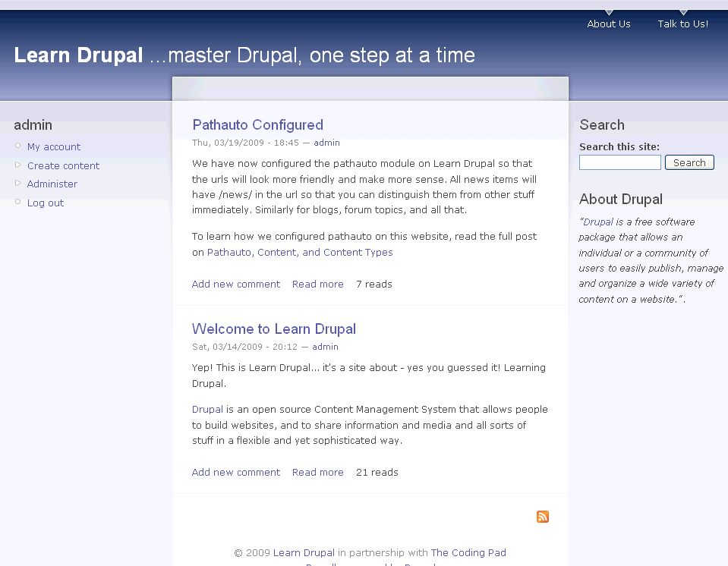Open the orange RSS feed icon
This screenshot has height=566, width=728.
pyautogui.click(x=542, y=517)
